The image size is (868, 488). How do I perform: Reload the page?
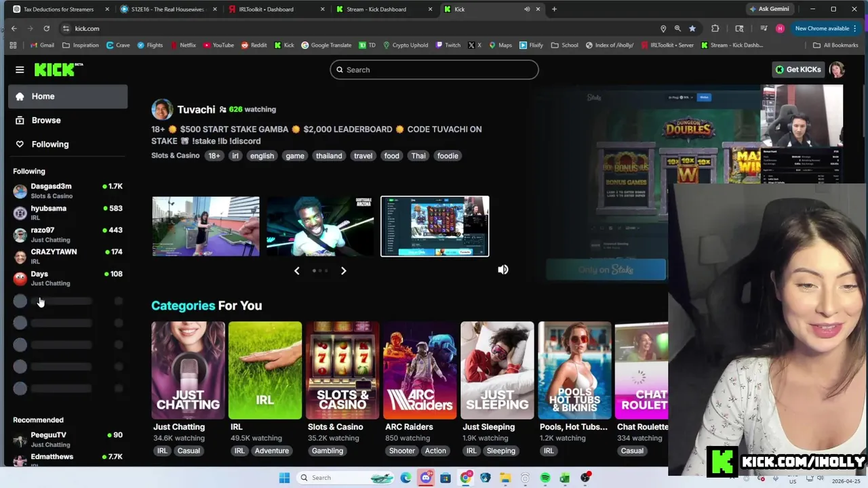[46, 28]
